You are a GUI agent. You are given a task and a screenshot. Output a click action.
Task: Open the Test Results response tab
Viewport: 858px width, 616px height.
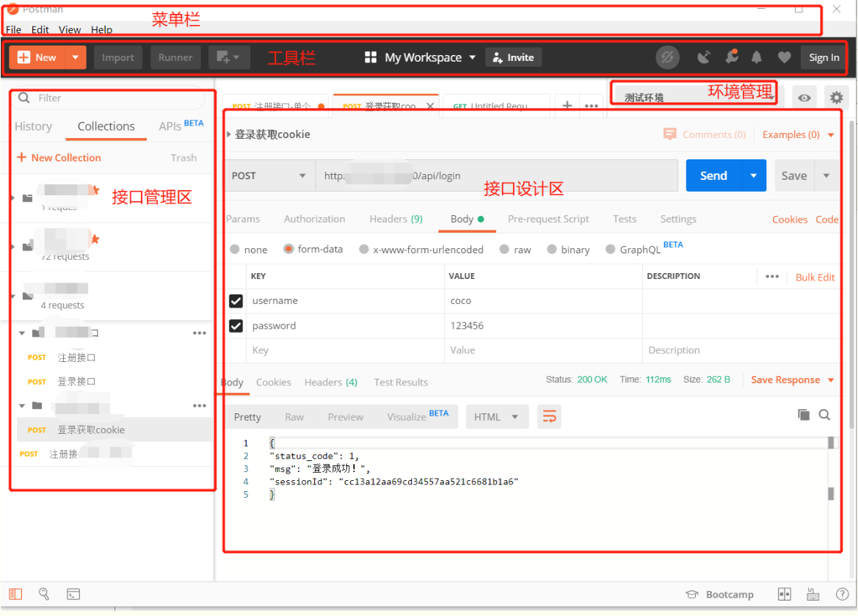point(401,383)
